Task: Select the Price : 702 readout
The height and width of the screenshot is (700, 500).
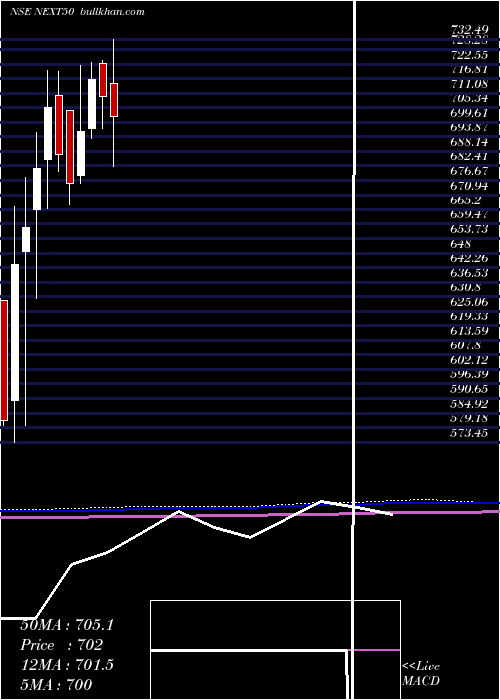Action: (x=62, y=645)
